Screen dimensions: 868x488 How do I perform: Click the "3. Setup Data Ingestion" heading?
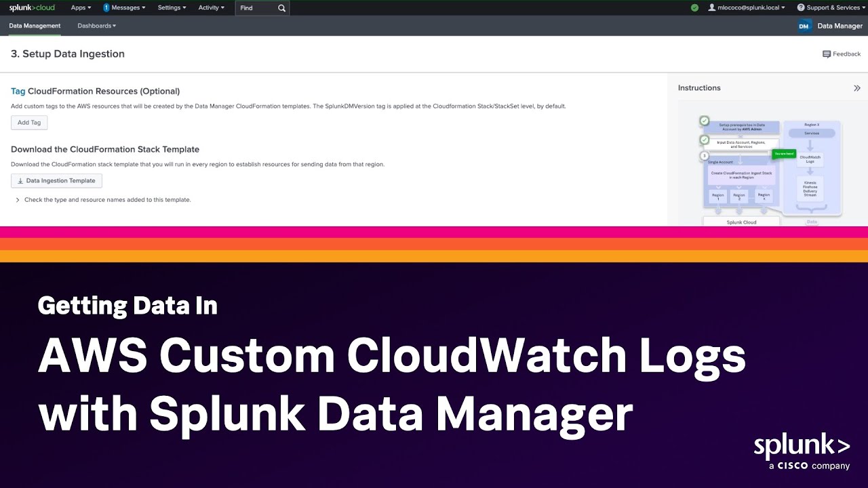68,54
